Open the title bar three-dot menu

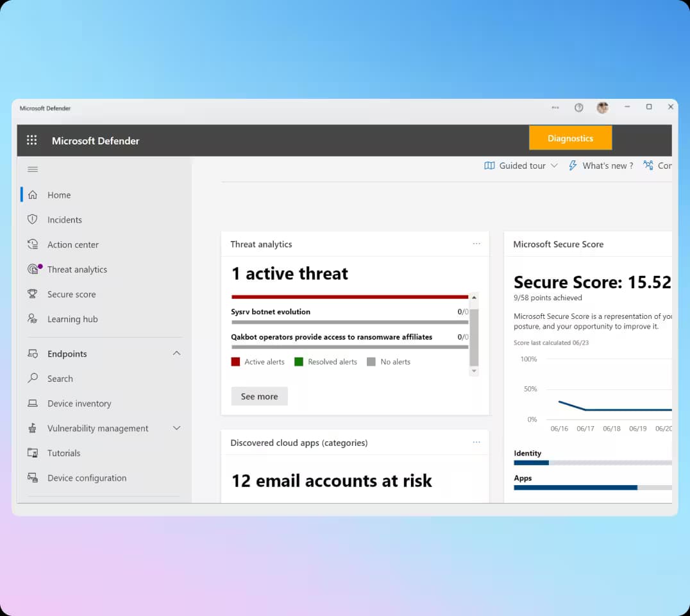pos(555,107)
